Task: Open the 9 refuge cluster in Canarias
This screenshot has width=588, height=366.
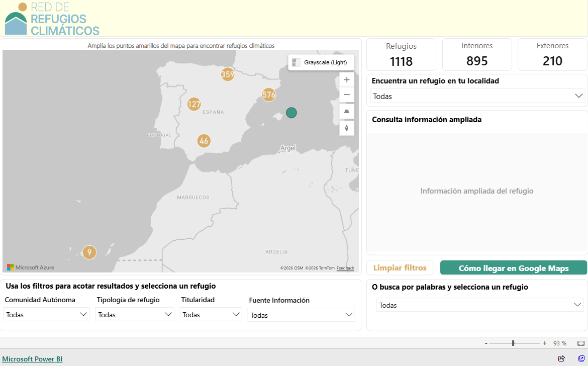Action: 89,252
